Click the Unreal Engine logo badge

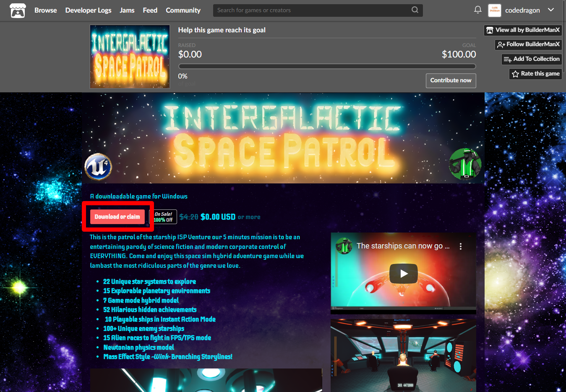98,167
